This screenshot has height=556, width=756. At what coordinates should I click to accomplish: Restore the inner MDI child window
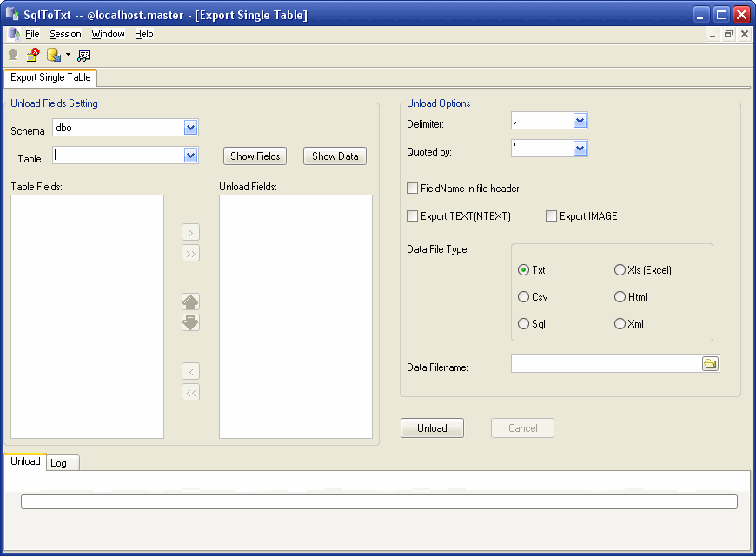tap(728, 34)
